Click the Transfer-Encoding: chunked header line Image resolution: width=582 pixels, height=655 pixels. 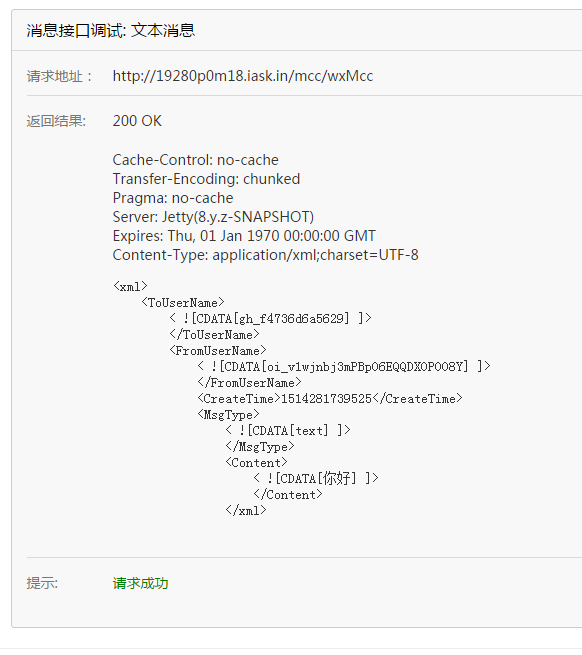coord(206,179)
